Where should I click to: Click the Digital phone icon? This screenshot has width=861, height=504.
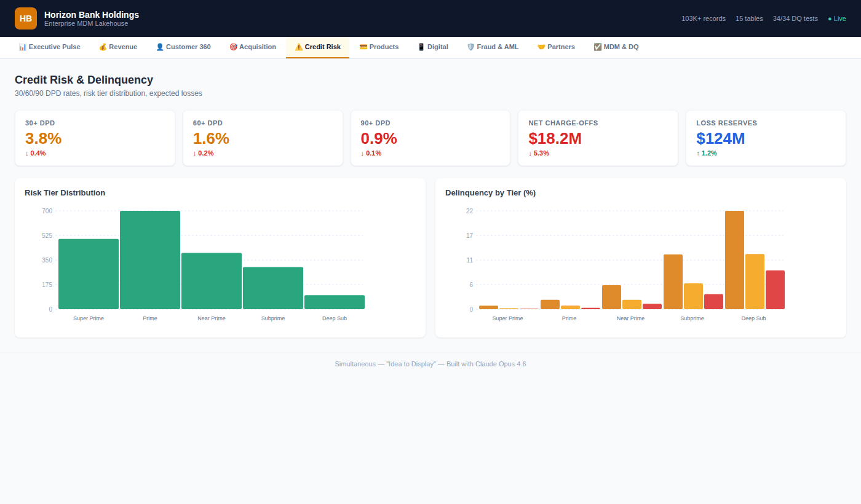tap(421, 47)
